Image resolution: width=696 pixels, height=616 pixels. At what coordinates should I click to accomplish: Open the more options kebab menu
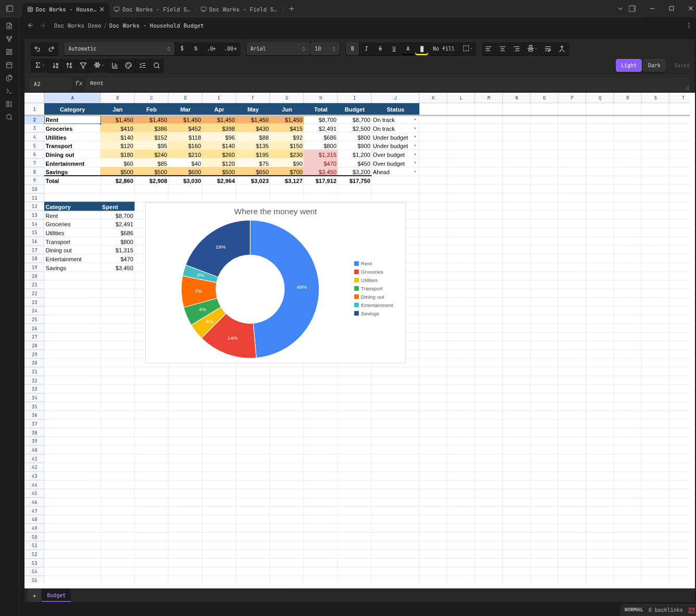click(x=689, y=26)
